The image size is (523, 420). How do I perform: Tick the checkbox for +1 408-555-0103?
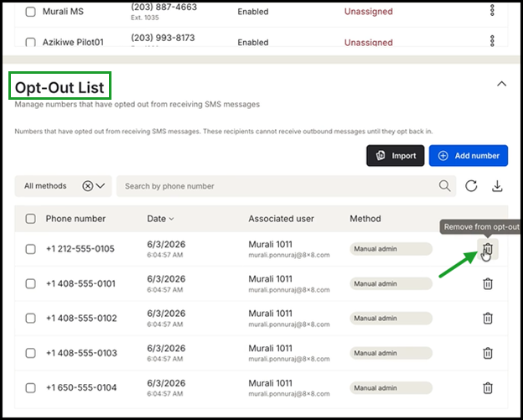[31, 353]
